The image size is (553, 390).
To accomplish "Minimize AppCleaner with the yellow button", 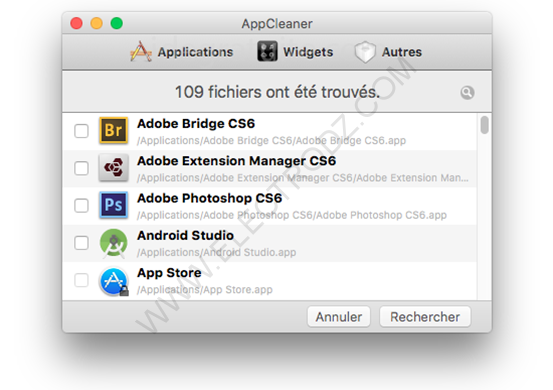I will [x=96, y=23].
